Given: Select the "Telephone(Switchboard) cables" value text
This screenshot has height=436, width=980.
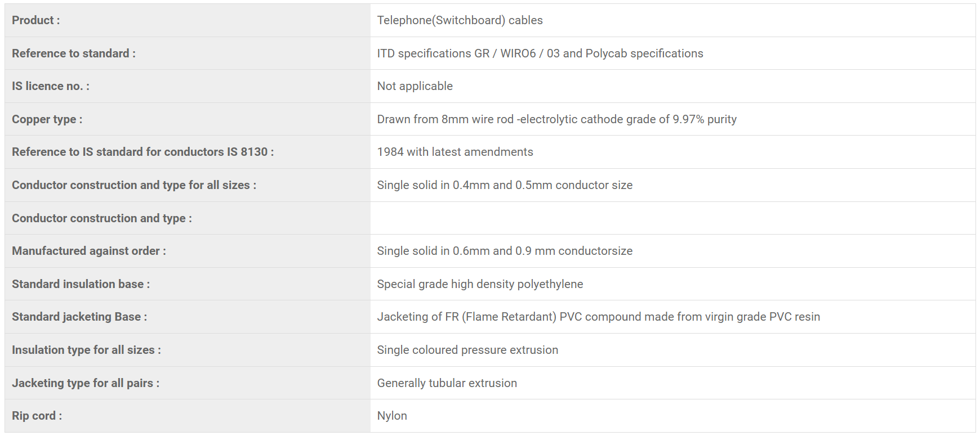Looking at the screenshot, I should (460, 20).
